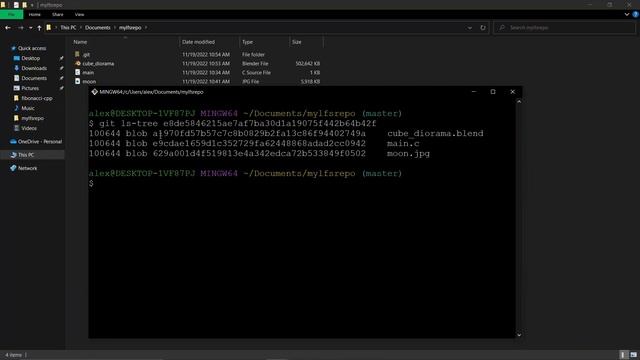This screenshot has height=360, width=640.
Task: Open File Explorer help icon
Action: click(636, 14)
